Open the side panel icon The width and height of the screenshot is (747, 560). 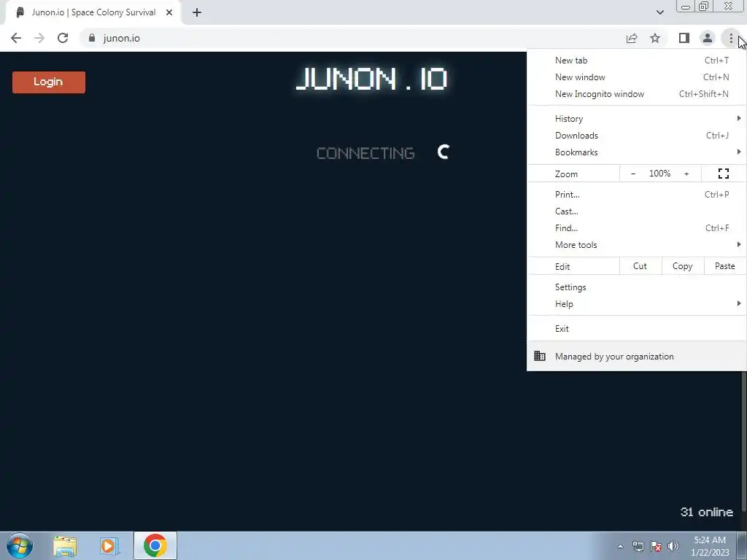[684, 38]
